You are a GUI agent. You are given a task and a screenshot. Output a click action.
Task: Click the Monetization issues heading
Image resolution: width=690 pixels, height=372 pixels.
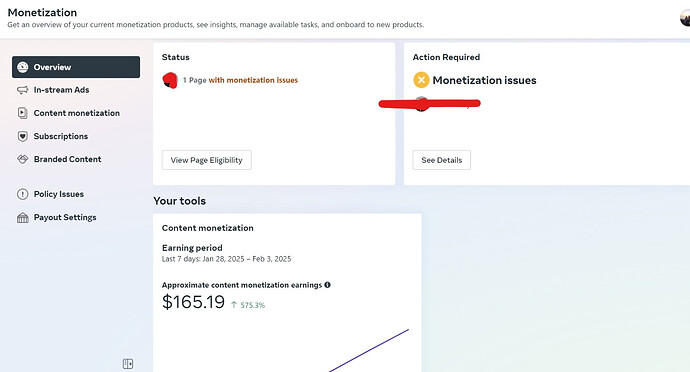tap(484, 80)
